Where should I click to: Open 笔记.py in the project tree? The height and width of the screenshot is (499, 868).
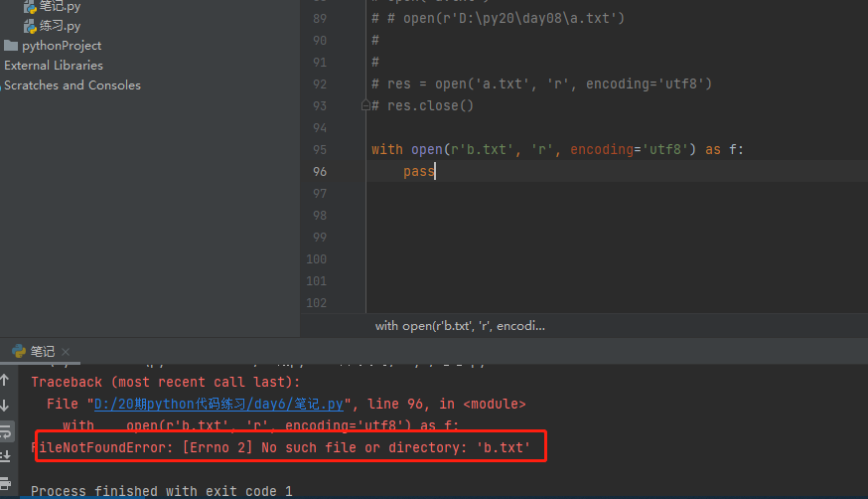[x=60, y=6]
